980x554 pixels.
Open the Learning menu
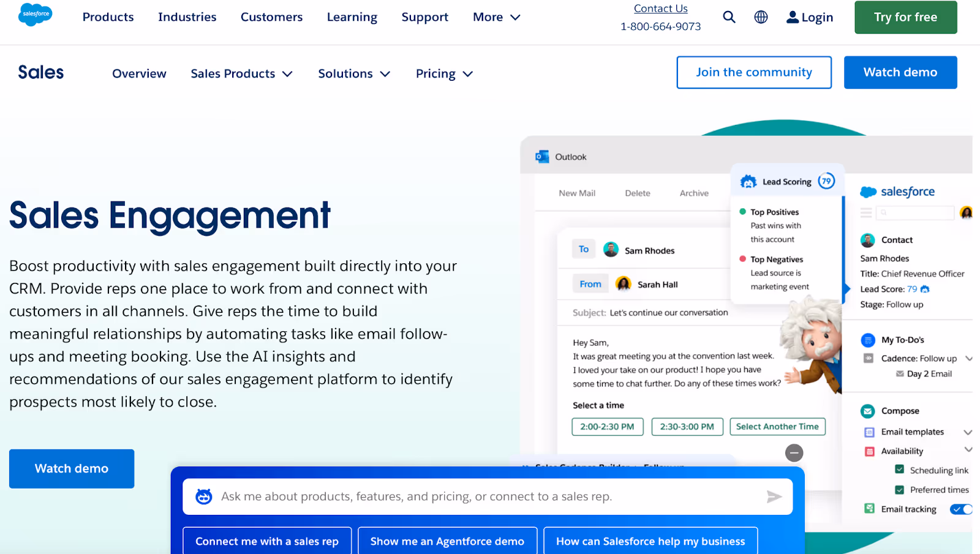pyautogui.click(x=352, y=17)
